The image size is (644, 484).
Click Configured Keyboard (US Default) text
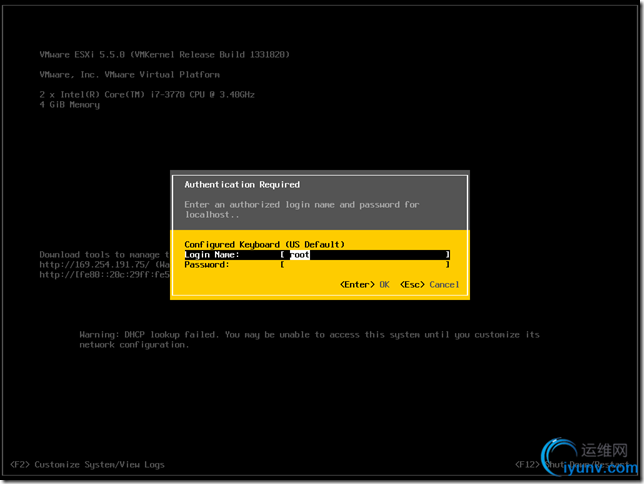click(264, 244)
